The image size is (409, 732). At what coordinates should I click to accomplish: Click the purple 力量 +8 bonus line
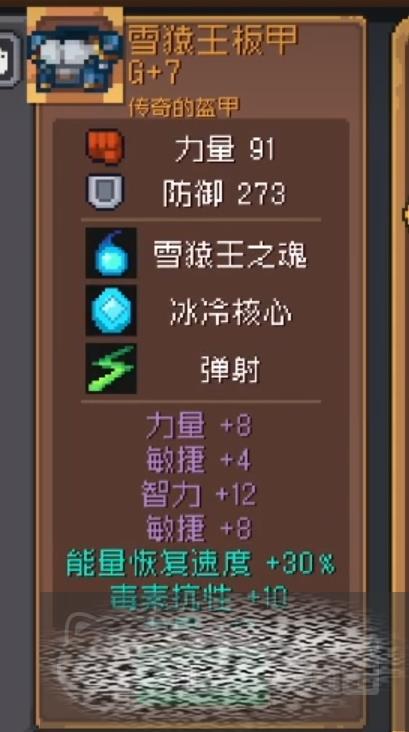coord(199,426)
